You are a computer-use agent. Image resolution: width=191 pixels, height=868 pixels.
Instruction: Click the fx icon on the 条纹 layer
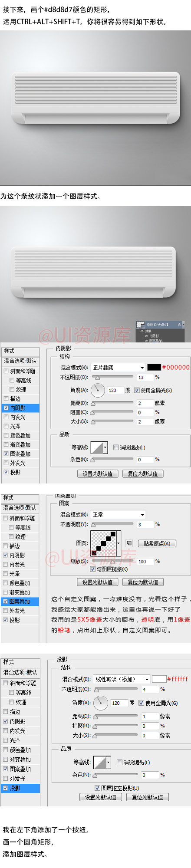(x=179, y=325)
